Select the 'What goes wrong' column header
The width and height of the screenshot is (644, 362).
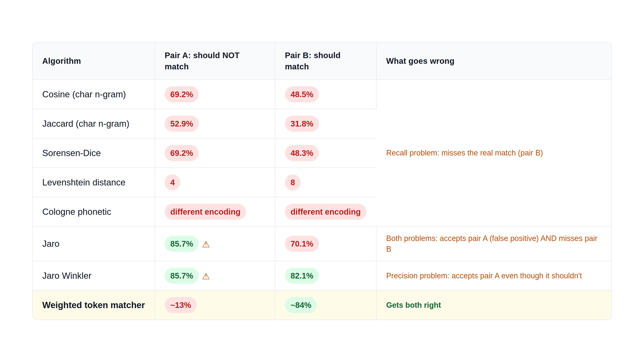pyautogui.click(x=420, y=61)
